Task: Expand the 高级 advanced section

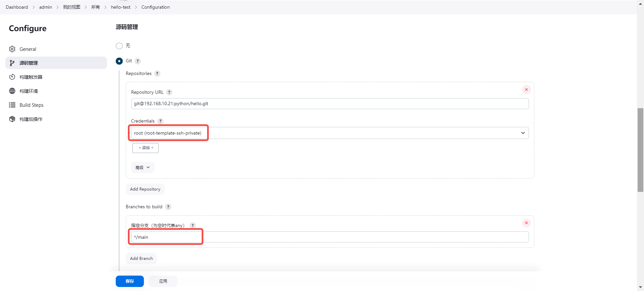Action: 143,168
